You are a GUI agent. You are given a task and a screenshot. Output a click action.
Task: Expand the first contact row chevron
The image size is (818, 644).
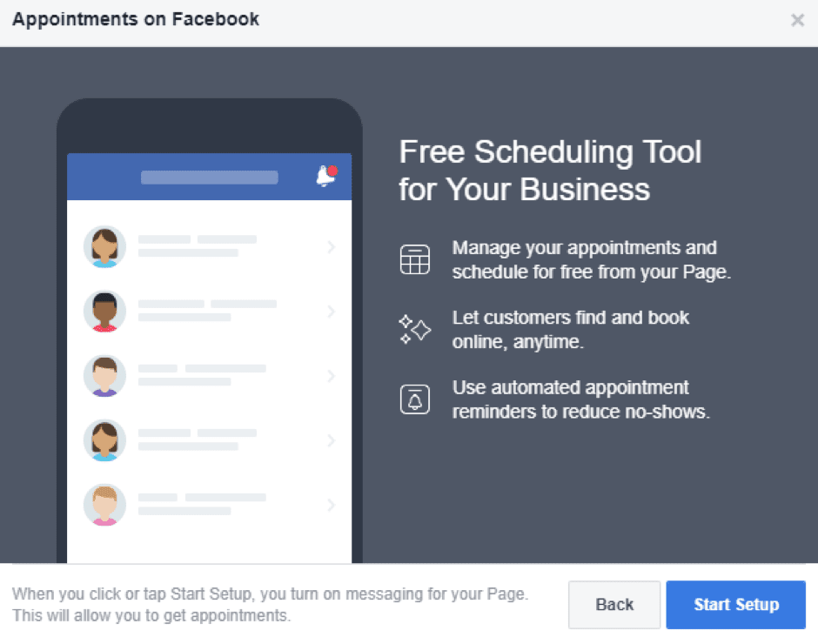tap(331, 247)
